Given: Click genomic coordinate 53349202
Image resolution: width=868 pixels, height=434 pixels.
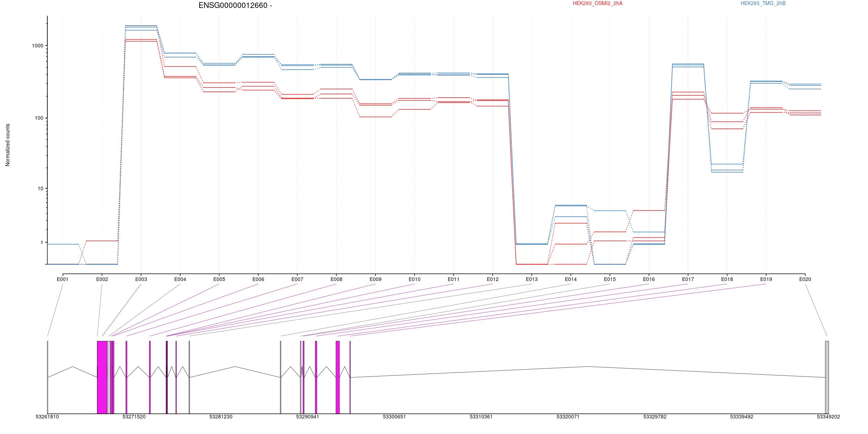Looking at the screenshot, I should pos(829,417).
